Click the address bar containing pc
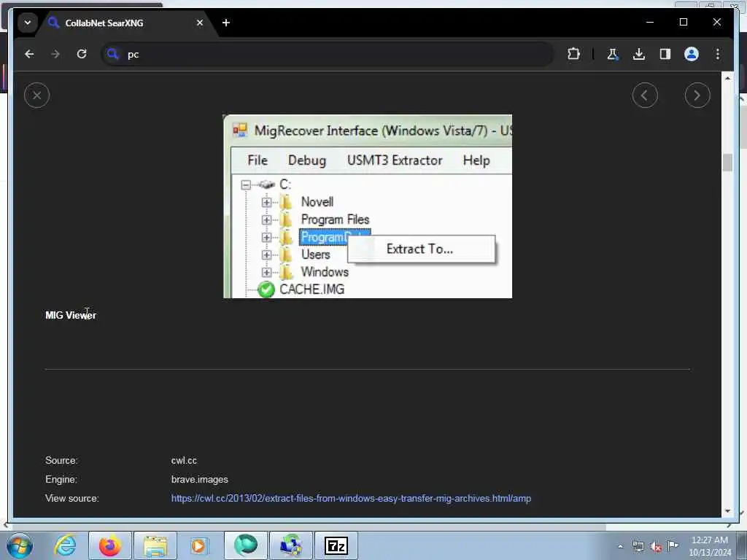Viewport: 747px width, 560px height. [x=328, y=54]
